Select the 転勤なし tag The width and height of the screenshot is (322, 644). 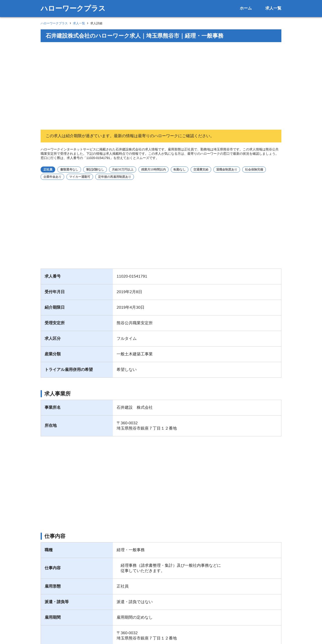tap(180, 170)
